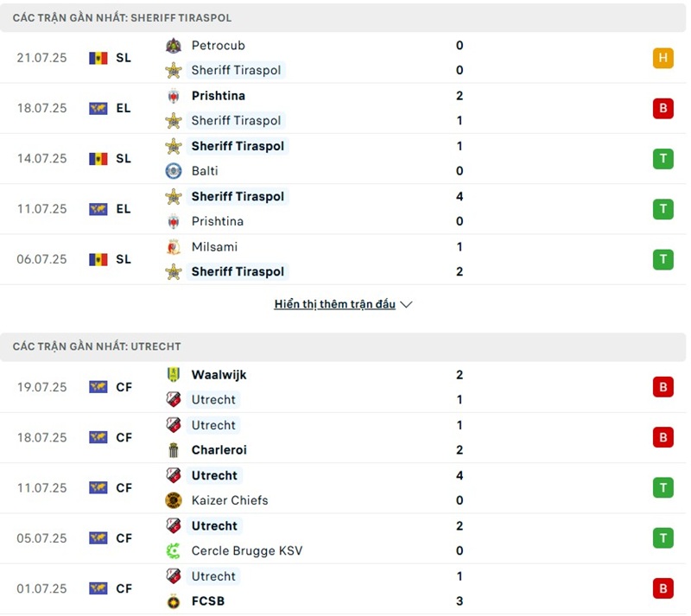This screenshot has width=691, height=616.
Task: Click the yellow H draw result badge
Action: 662,58
